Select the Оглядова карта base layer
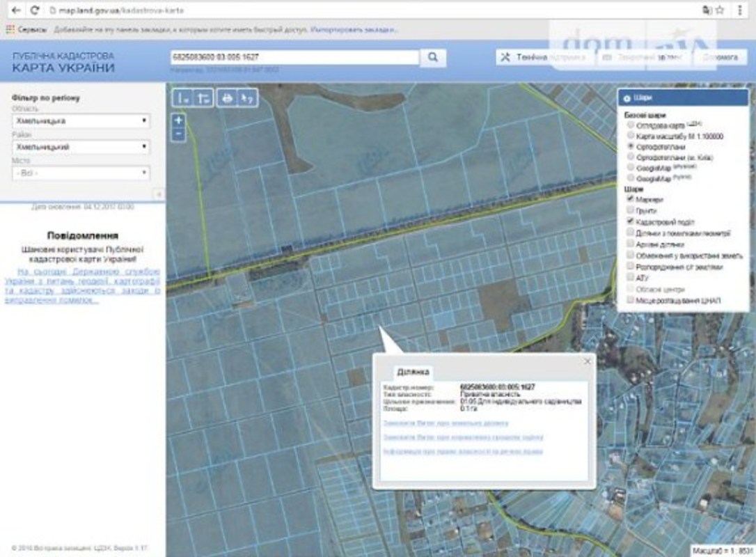The width and height of the screenshot is (756, 557). pos(631,125)
